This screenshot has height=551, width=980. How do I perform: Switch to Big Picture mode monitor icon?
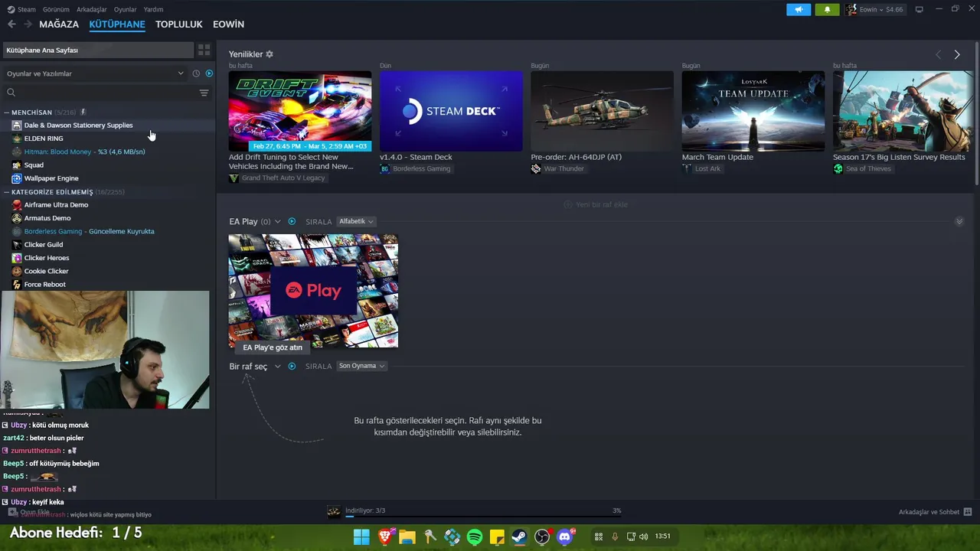tap(920, 9)
